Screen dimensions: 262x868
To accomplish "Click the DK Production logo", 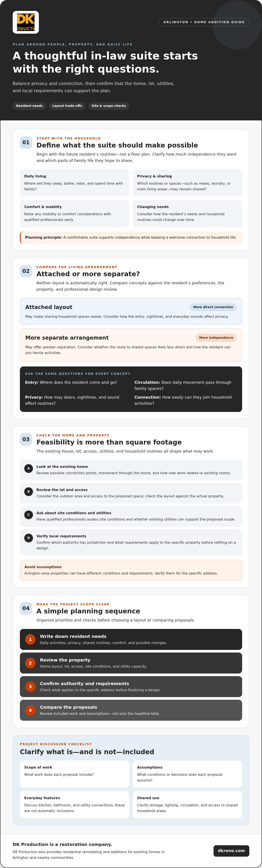I will click(26, 22).
